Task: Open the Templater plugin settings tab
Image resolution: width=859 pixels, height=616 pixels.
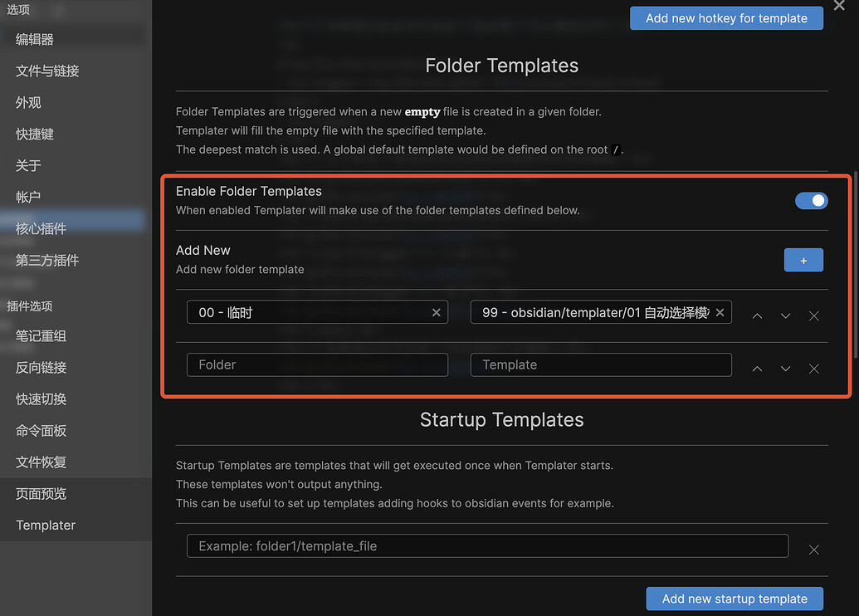Action: click(x=46, y=525)
